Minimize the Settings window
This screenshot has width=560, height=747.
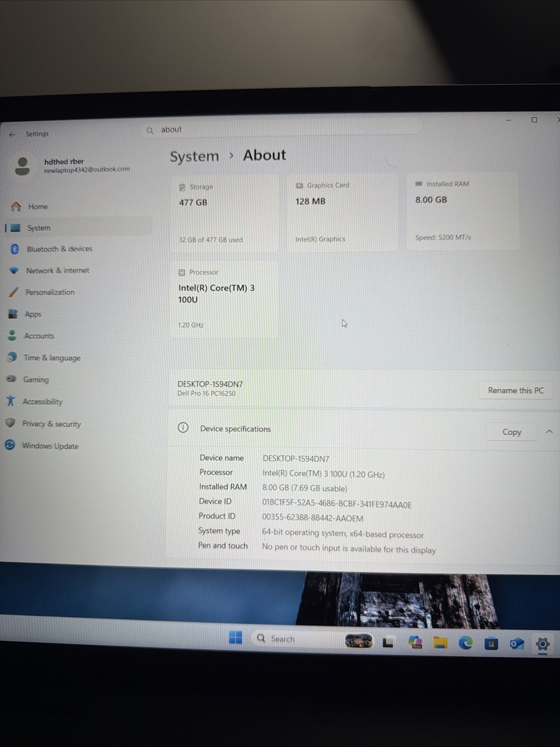coord(509,120)
